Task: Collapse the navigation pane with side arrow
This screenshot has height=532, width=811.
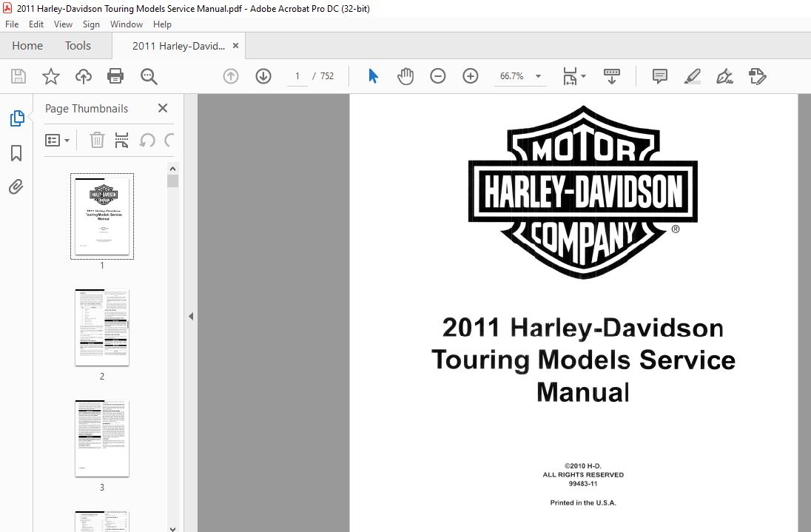Action: (x=191, y=317)
